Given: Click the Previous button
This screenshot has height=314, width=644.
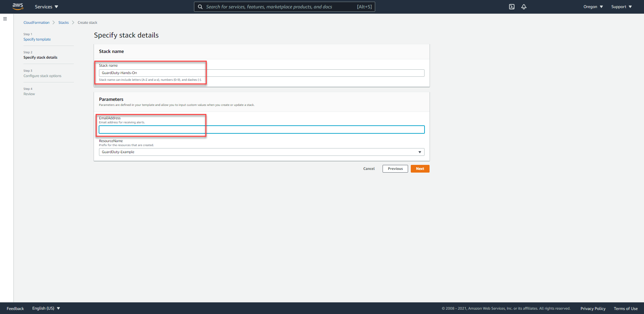Looking at the screenshot, I should [395, 169].
